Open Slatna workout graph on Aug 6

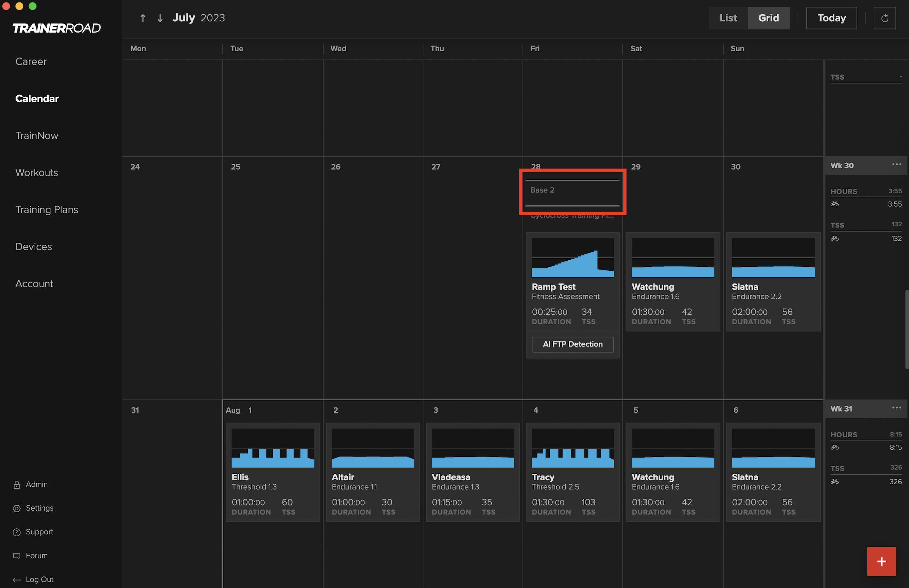tap(773, 448)
